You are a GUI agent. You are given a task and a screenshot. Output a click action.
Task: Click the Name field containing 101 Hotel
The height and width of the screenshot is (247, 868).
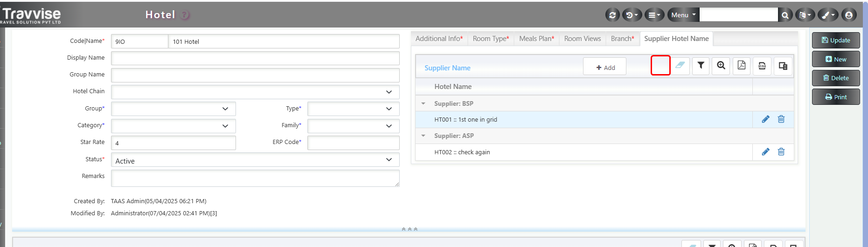coord(284,41)
